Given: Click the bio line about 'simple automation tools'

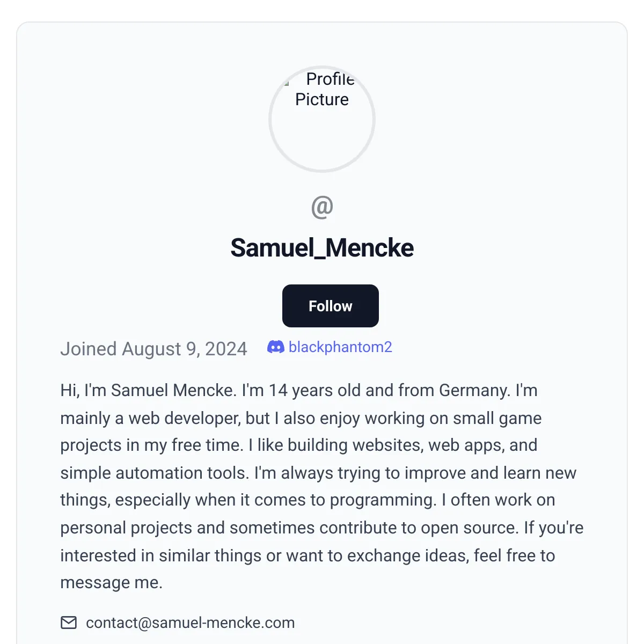Looking at the screenshot, I should [318, 473].
